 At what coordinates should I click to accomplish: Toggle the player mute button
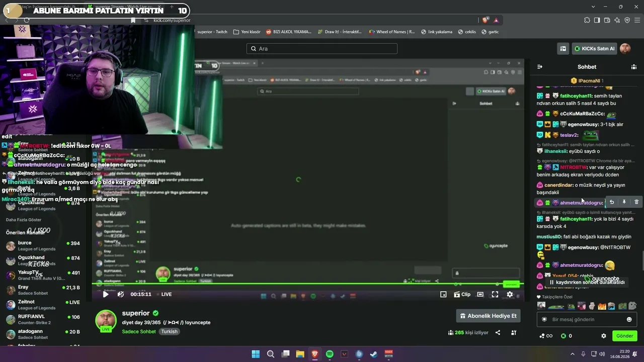[121, 294]
